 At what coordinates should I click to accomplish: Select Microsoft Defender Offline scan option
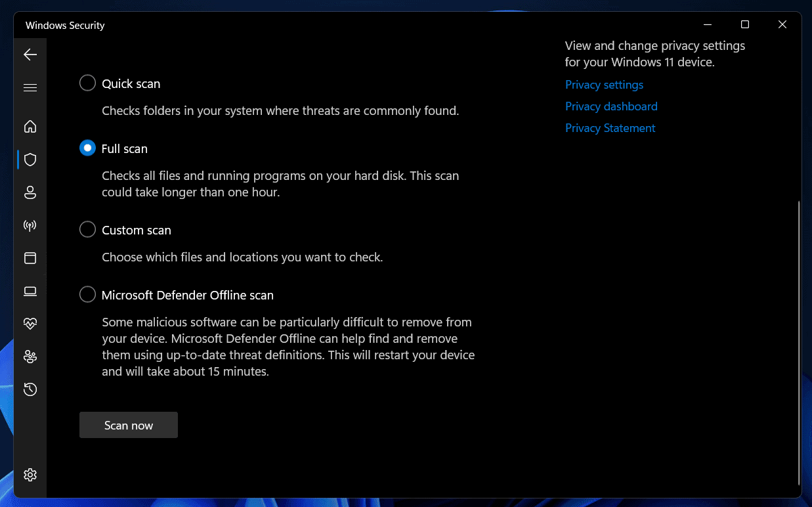[87, 294]
